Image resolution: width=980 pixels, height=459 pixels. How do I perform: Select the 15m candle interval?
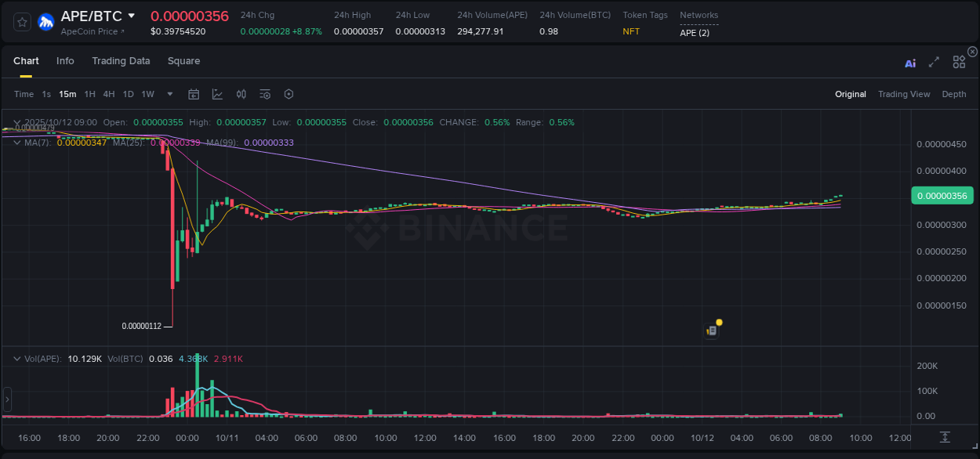tap(67, 94)
